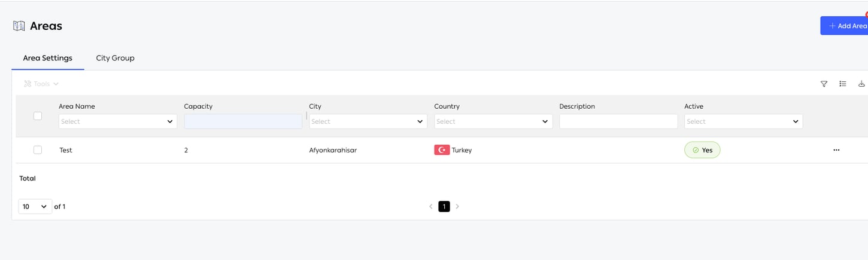Click the Areas map icon in header
868x260 pixels.
point(19,26)
